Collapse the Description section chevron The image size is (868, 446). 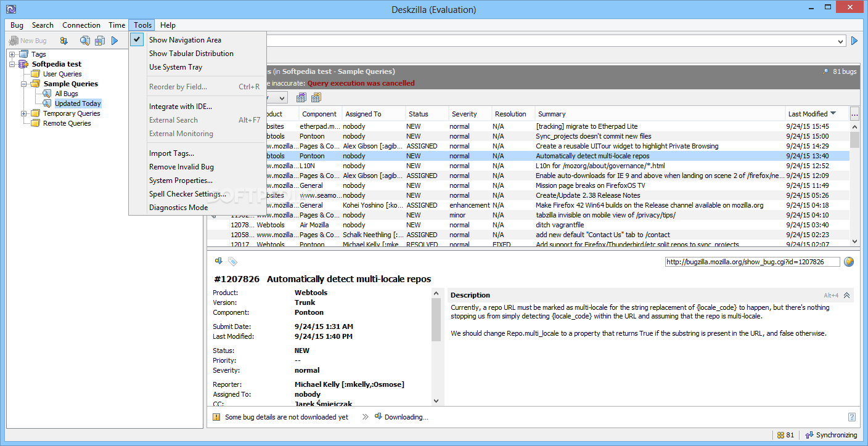tap(846, 295)
